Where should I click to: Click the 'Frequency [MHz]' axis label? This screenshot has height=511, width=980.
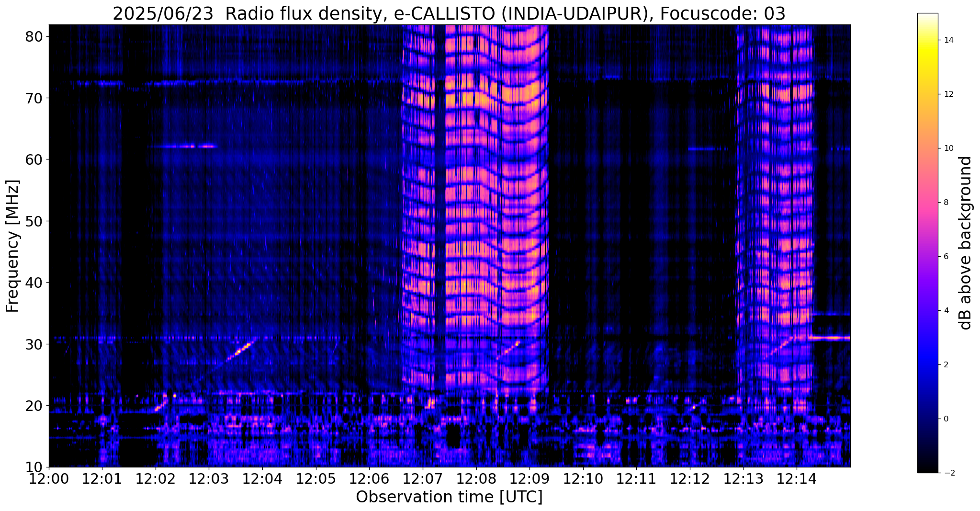tap(12, 246)
